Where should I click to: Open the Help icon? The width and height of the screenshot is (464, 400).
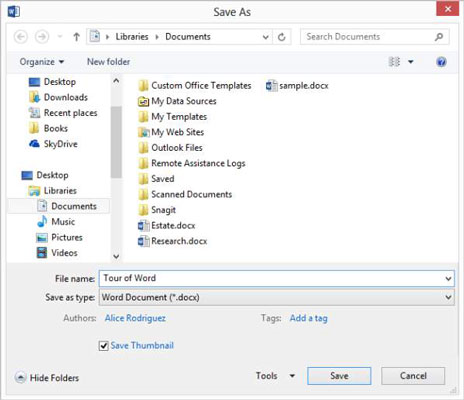tap(441, 62)
